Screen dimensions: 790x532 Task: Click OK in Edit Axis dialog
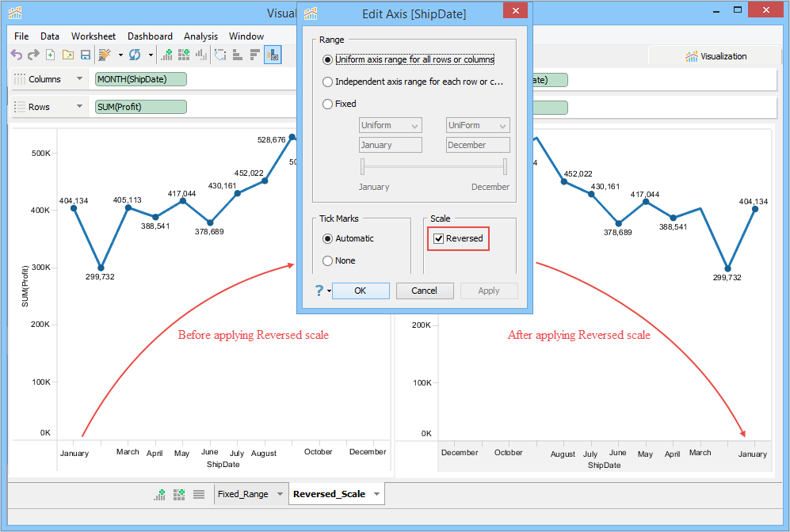[361, 291]
